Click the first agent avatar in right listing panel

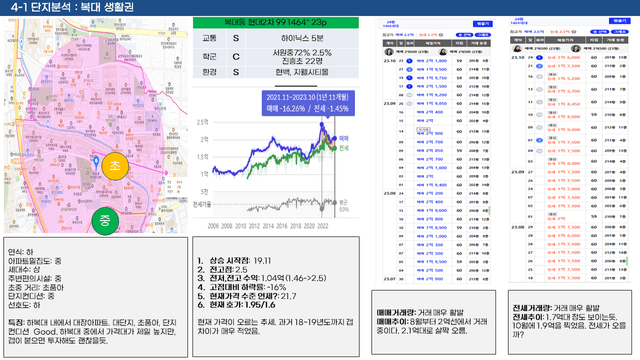click(517, 49)
